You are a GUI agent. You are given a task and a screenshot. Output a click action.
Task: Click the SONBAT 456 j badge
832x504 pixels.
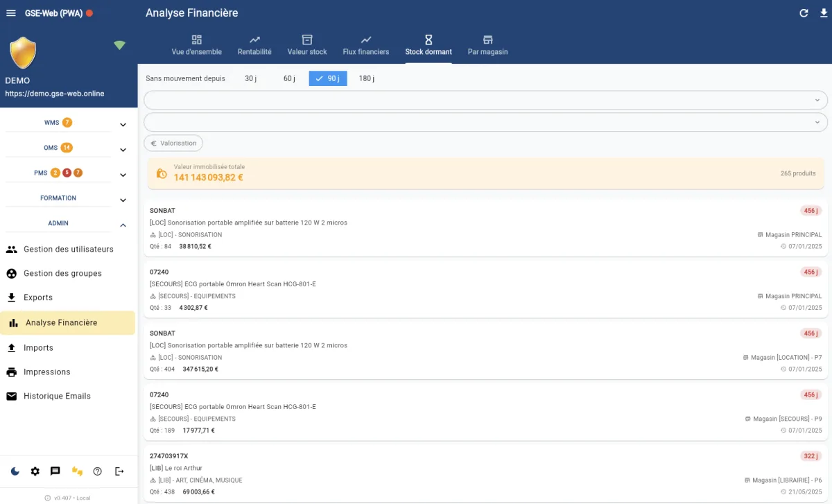(x=810, y=210)
